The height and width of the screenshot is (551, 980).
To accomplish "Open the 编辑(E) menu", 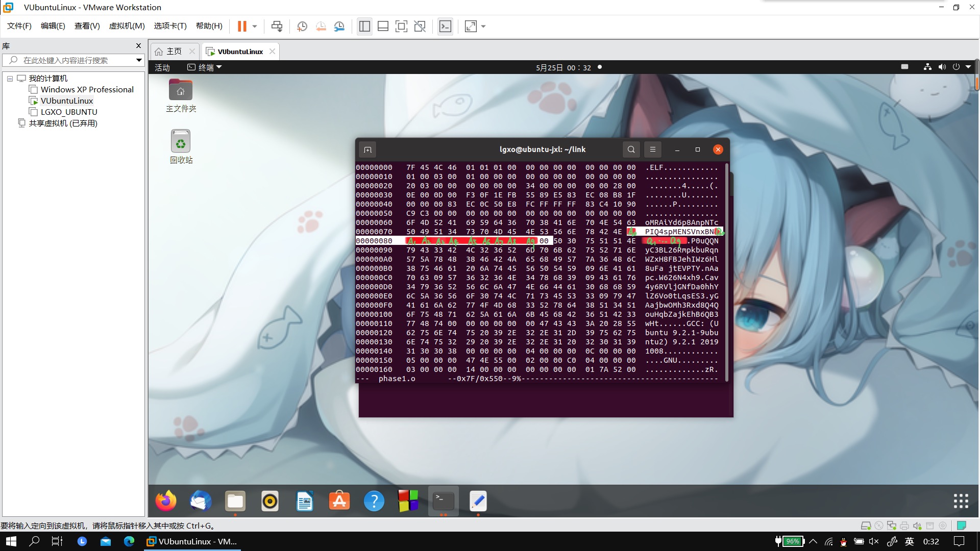I will (53, 26).
